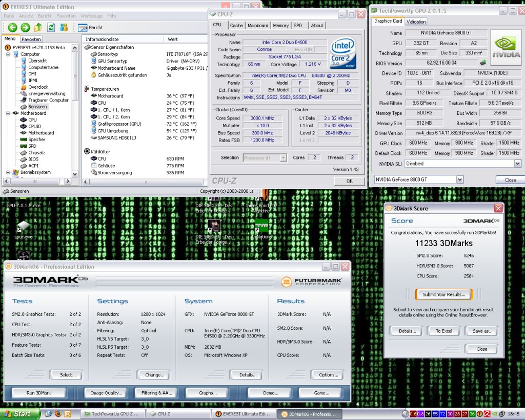Click the Grafikprozessor (GPU) sensor row
Image resolution: width=525 pixels, height=420 pixels.
(144, 124)
